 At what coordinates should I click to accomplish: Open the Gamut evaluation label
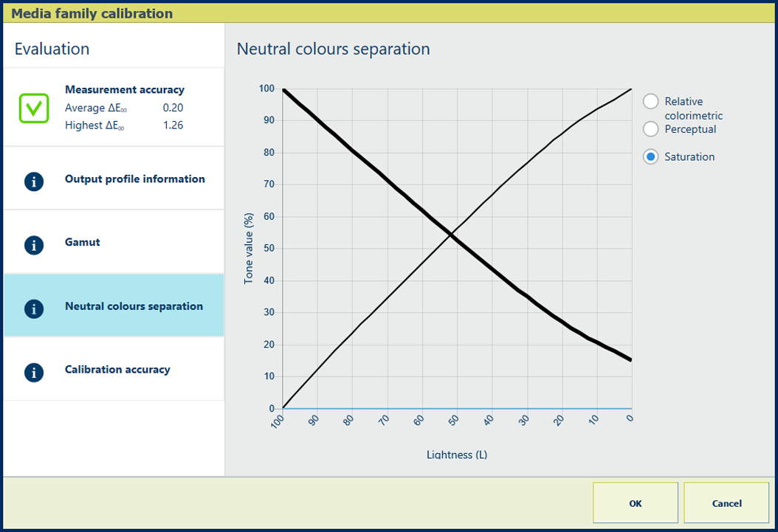click(82, 242)
